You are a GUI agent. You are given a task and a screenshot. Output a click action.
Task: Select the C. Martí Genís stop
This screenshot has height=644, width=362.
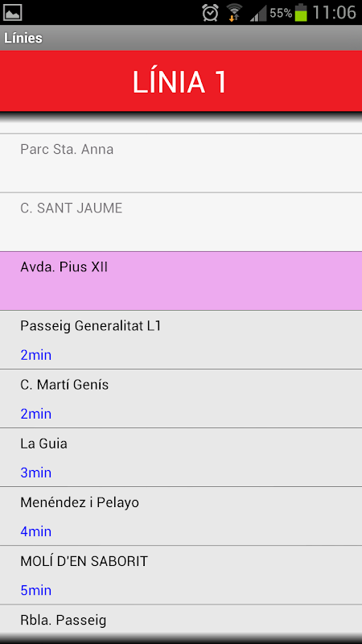click(181, 398)
